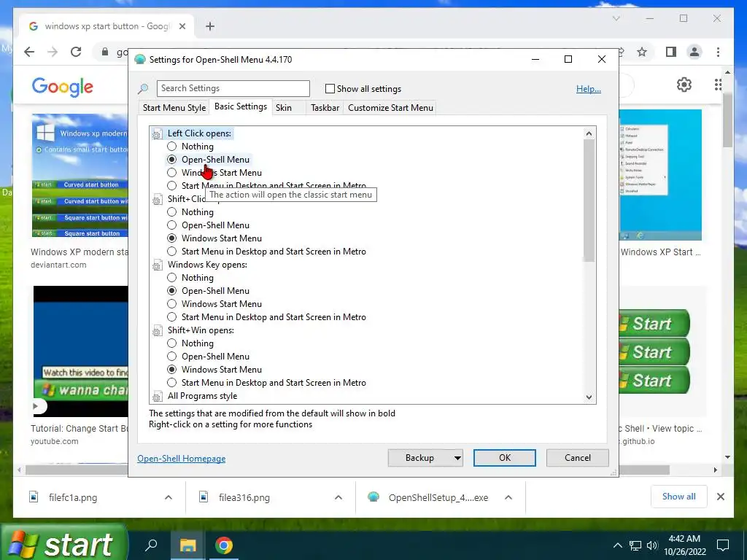Dismiss the Chrome downloads bar
Image resolution: width=747 pixels, height=560 pixels.
click(720, 497)
